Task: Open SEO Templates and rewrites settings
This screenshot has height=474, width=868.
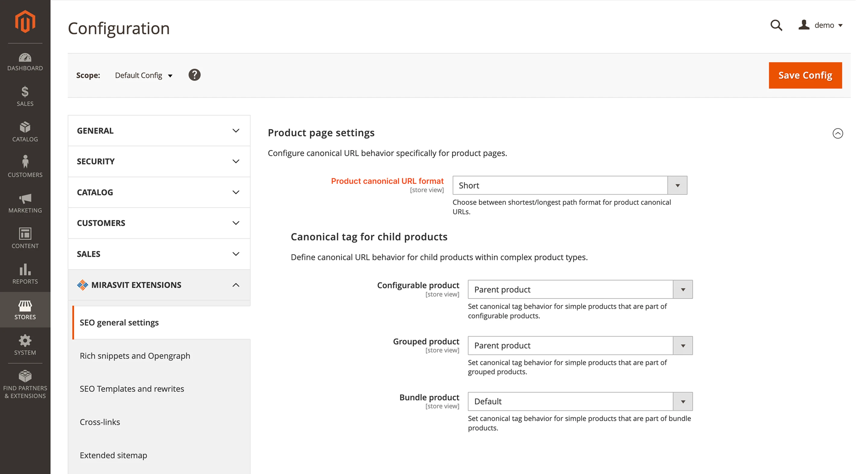Action: point(132,388)
